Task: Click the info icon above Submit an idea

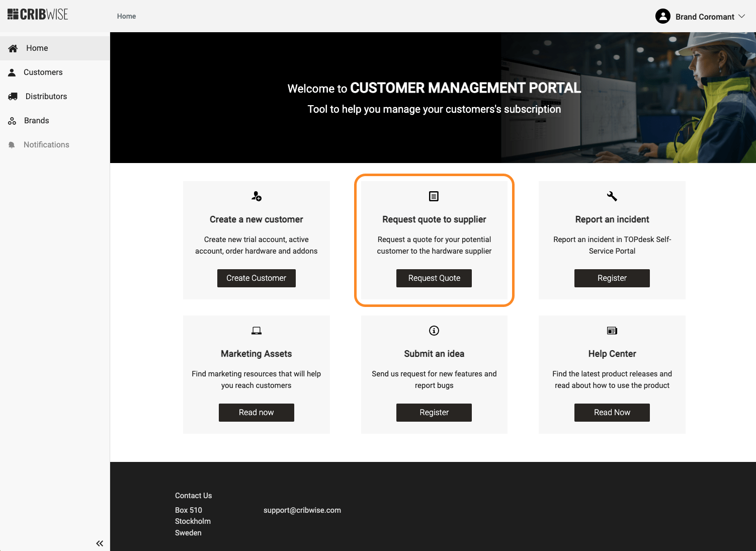Action: click(434, 331)
